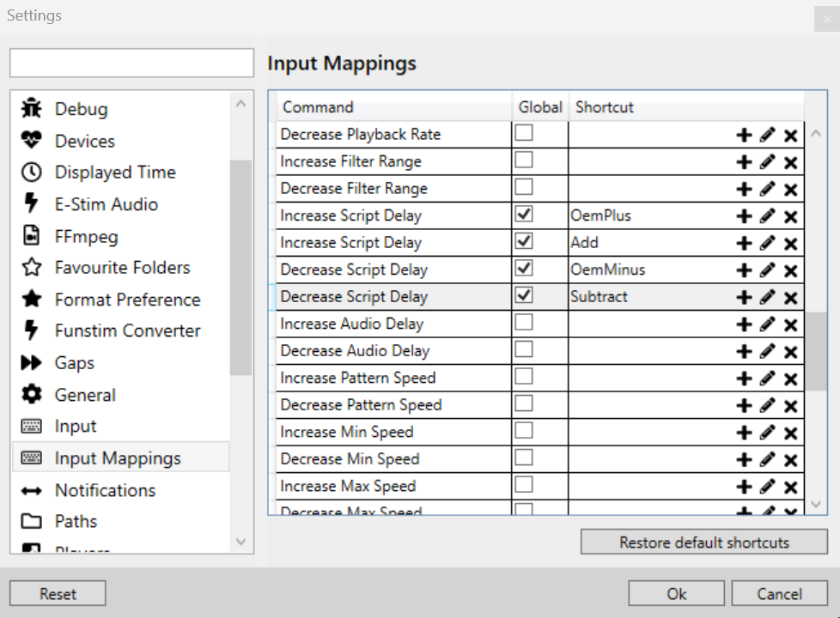Click the bug icon next to Debug

pos(32,109)
